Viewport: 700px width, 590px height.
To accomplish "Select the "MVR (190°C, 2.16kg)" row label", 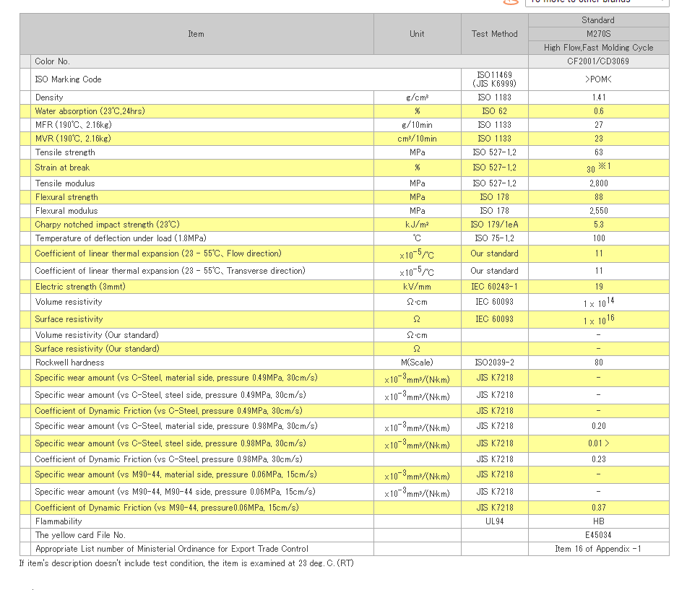I will pyautogui.click(x=73, y=139).
